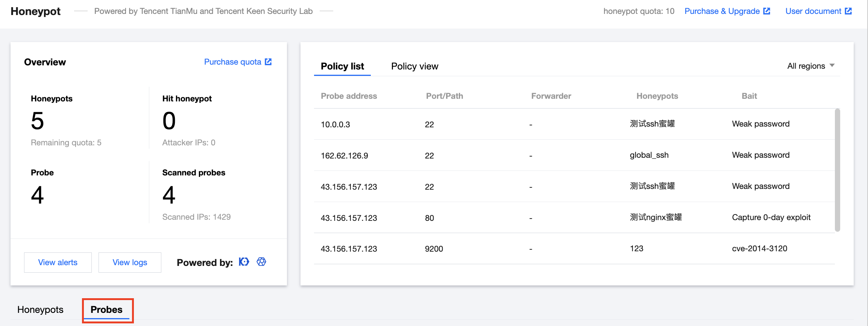Click the Tencent Keen Lab logo icon
Screen dimensions: 868x326
click(x=244, y=262)
